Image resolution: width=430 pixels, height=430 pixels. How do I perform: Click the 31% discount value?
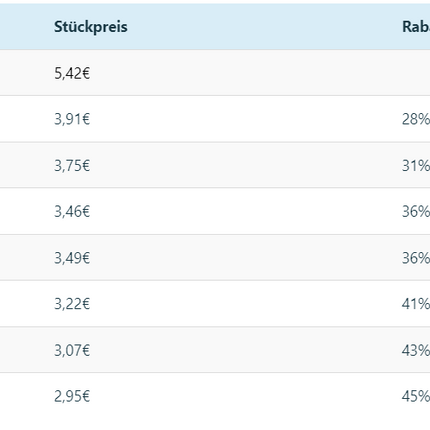coord(416,165)
